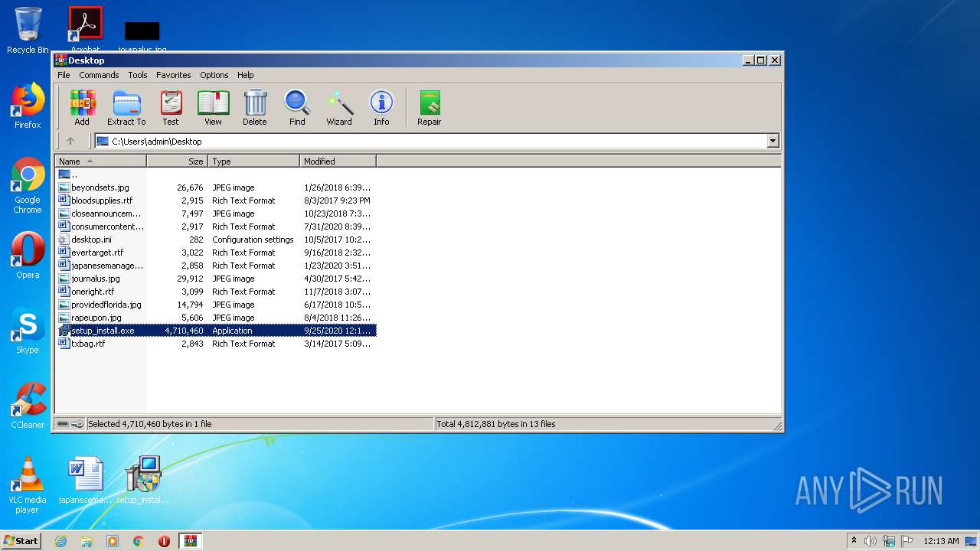Click the Repair toolbar icon

429,108
